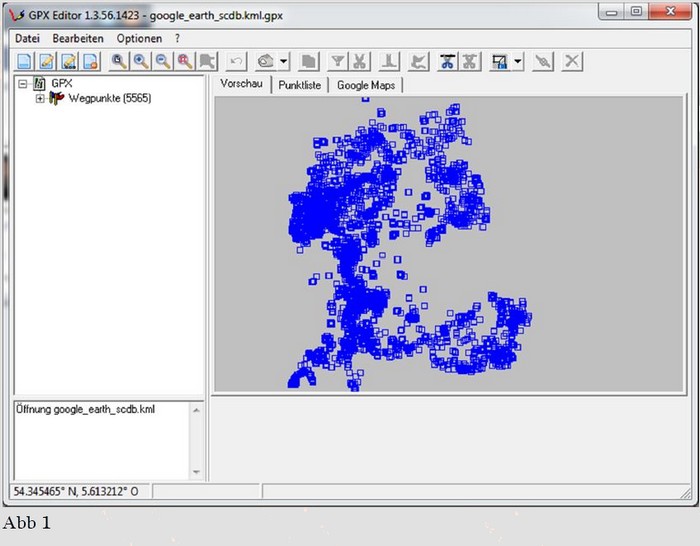Viewport: 700px width, 546px height.
Task: Open the question mark help menu
Action: [x=178, y=38]
